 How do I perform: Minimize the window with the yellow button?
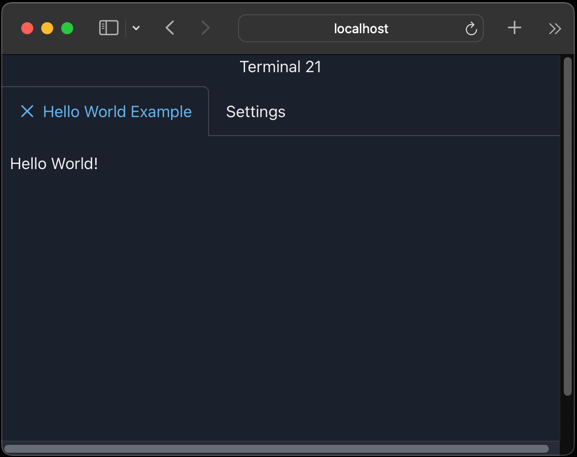point(47,28)
